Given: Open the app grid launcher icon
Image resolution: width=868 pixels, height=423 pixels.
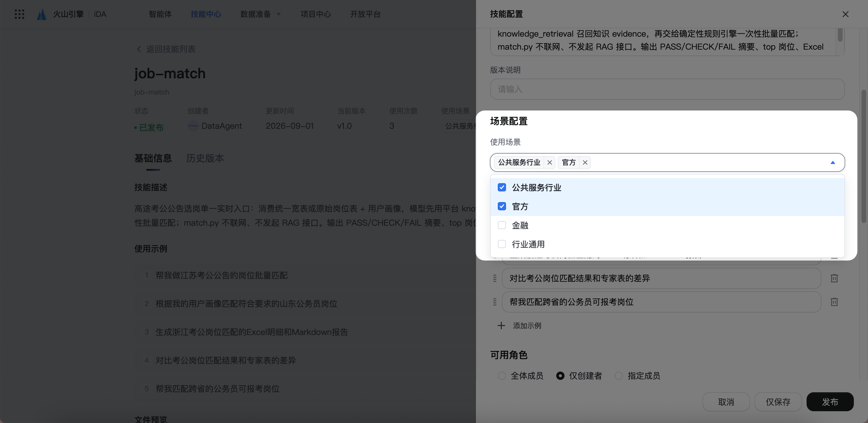Looking at the screenshot, I should pos(19,14).
